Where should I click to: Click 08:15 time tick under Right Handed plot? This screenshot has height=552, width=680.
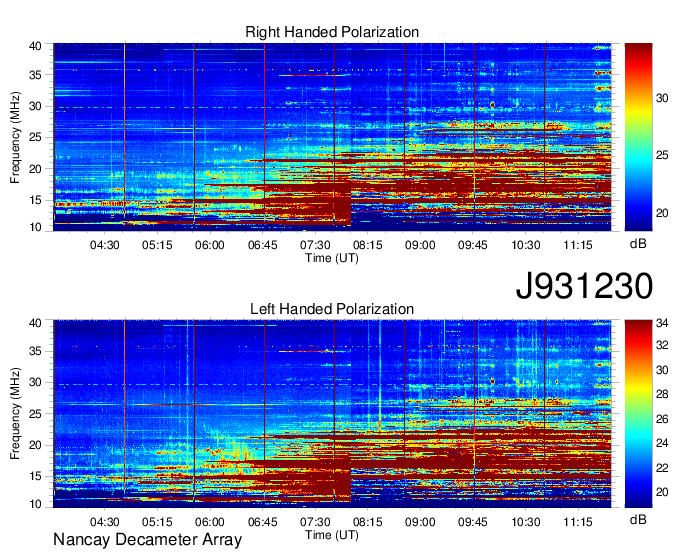point(367,245)
